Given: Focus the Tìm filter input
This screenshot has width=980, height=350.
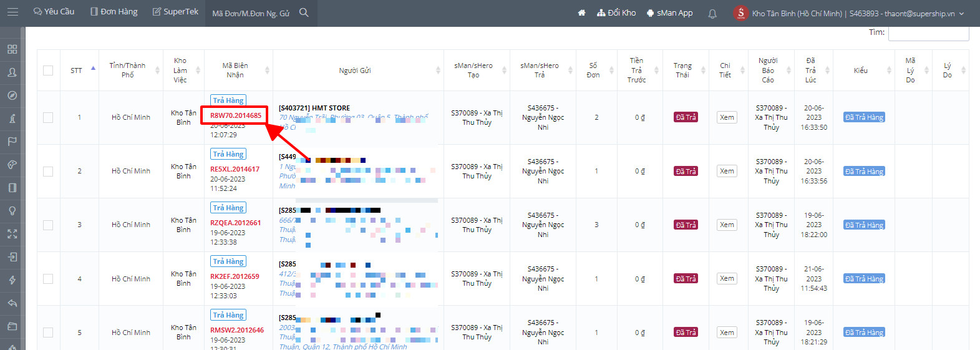Looking at the screenshot, I should (x=928, y=33).
